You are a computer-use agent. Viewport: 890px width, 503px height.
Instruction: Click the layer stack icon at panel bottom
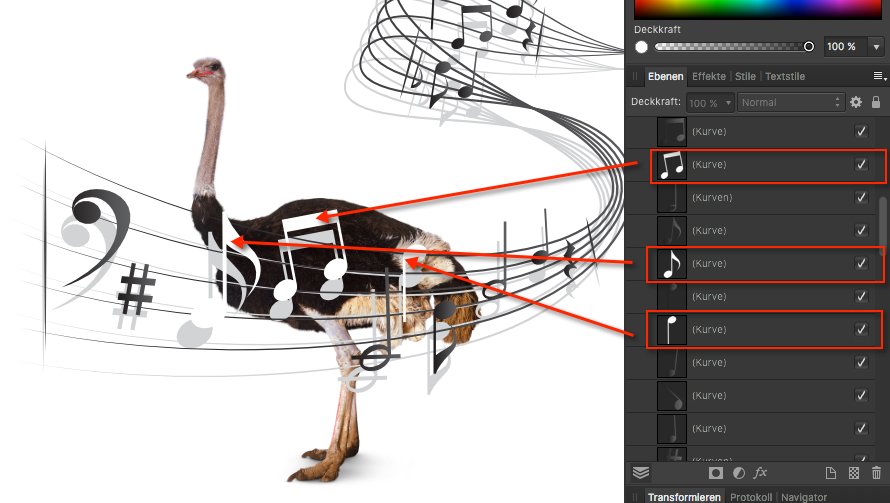click(641, 472)
